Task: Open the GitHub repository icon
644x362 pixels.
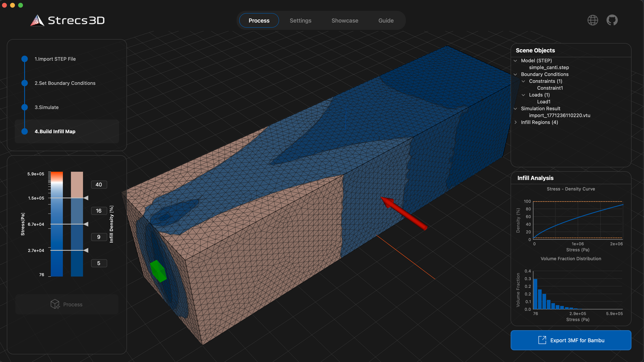Action: (x=612, y=20)
